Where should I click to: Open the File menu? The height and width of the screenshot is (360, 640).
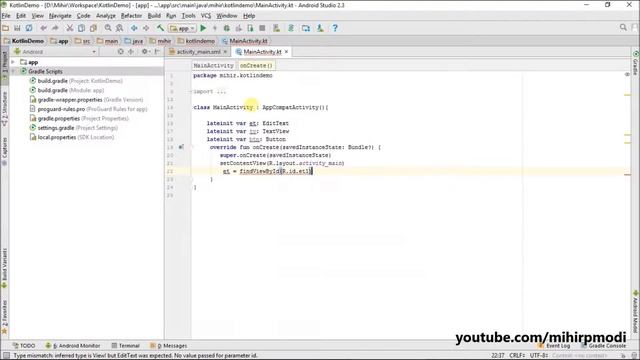click(x=6, y=16)
